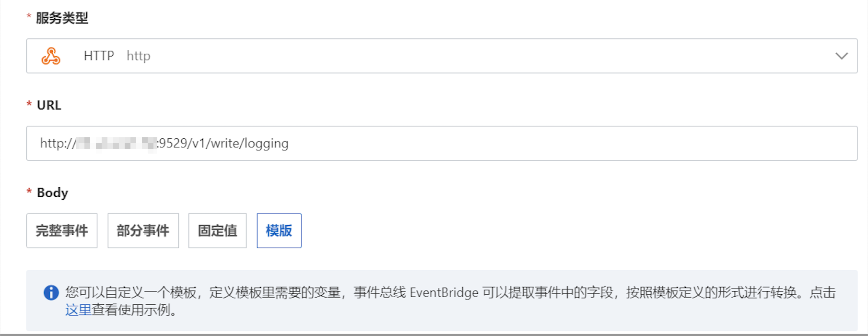
Task: Click the EventBridge word in the info banner
Action: pyautogui.click(x=444, y=293)
